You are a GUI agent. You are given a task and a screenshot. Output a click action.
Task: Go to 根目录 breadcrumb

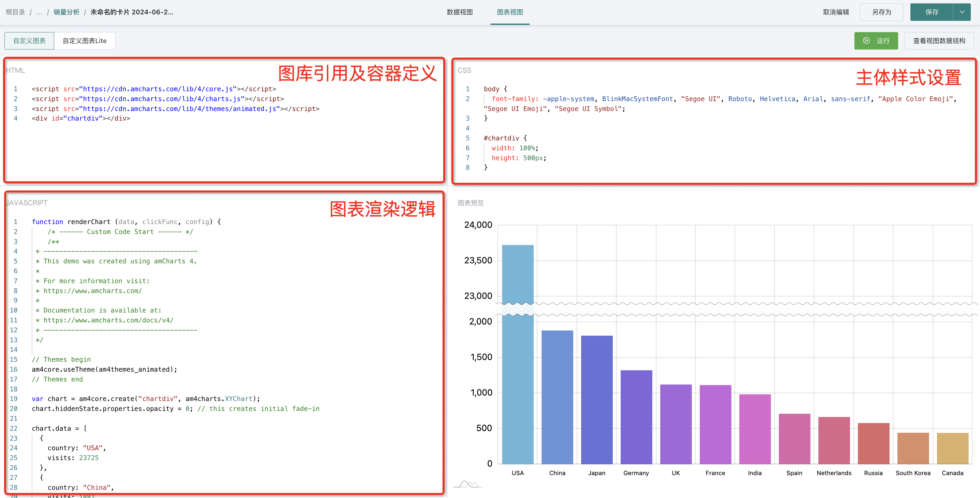15,12
